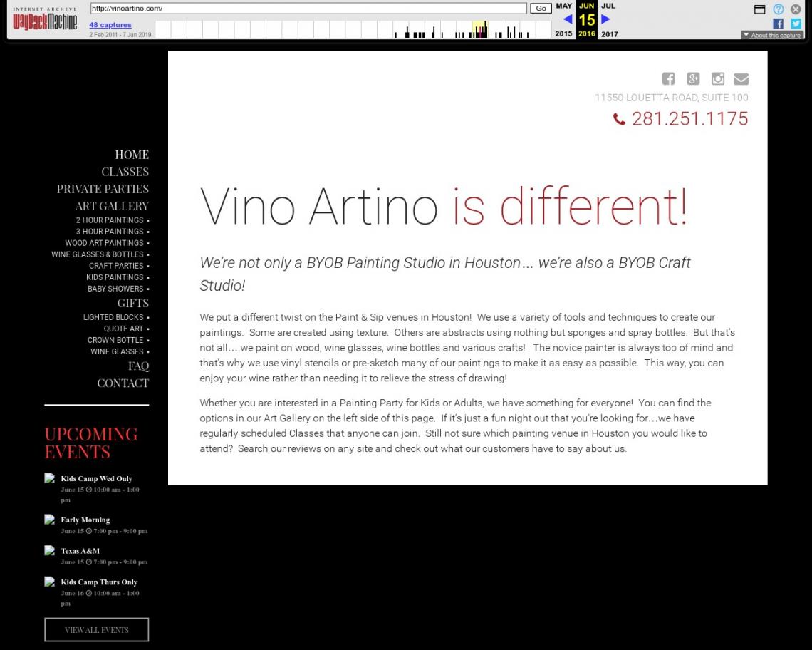Click the address 11550 Louetta Road text
Viewport: 812px width, 650px height.
tap(672, 98)
